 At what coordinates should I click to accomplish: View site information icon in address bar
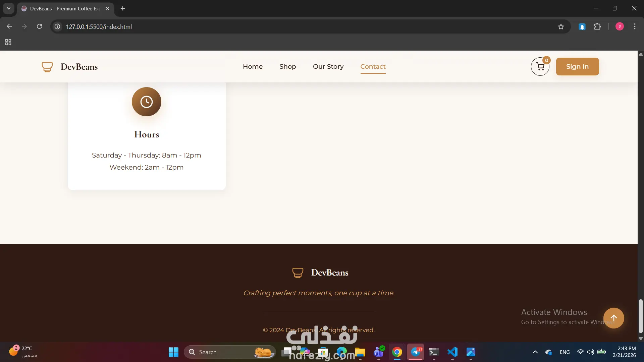click(x=58, y=26)
